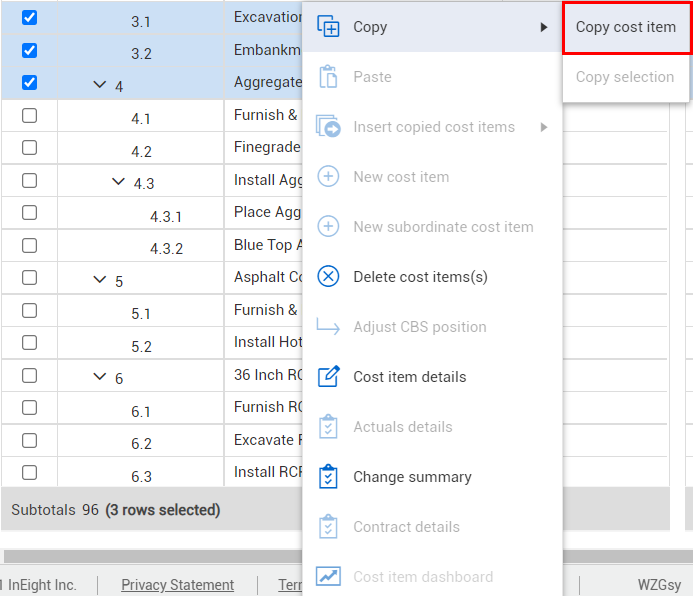Expand the Copy submenu arrow
This screenshot has width=693, height=596.
point(544,27)
